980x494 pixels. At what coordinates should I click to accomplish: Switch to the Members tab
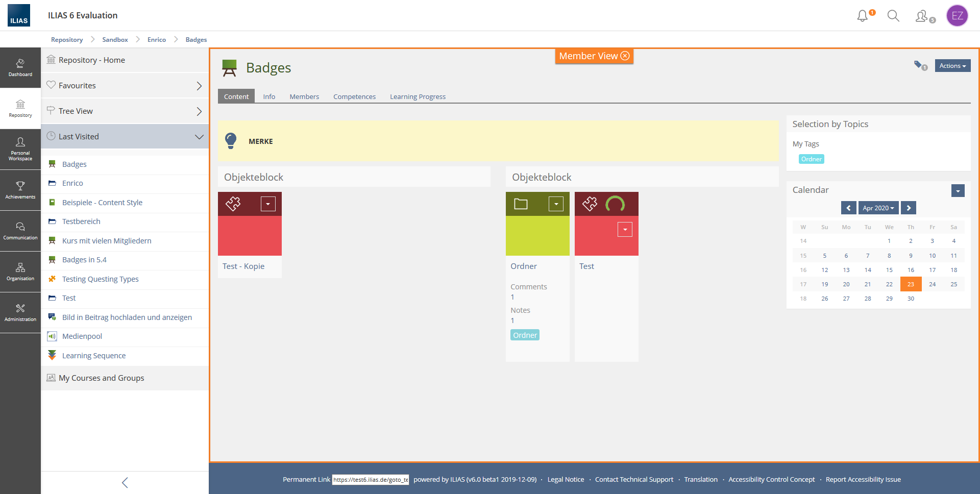coord(304,96)
